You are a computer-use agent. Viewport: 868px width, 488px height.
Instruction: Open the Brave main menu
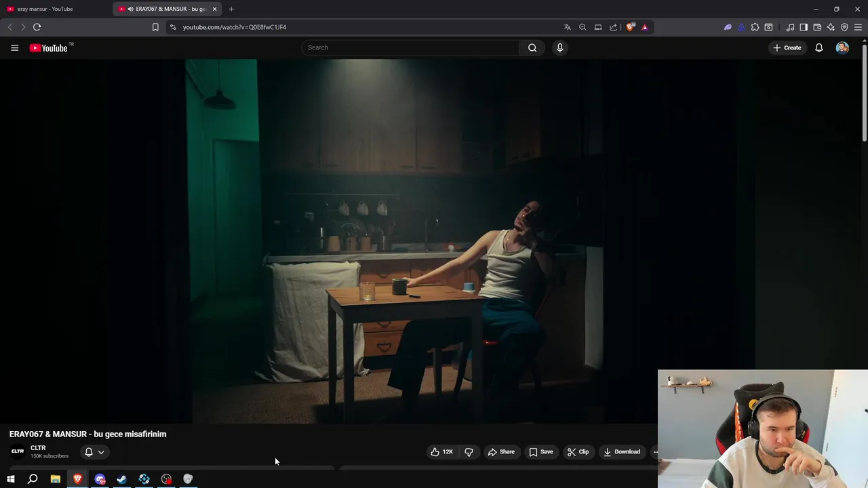tap(858, 27)
